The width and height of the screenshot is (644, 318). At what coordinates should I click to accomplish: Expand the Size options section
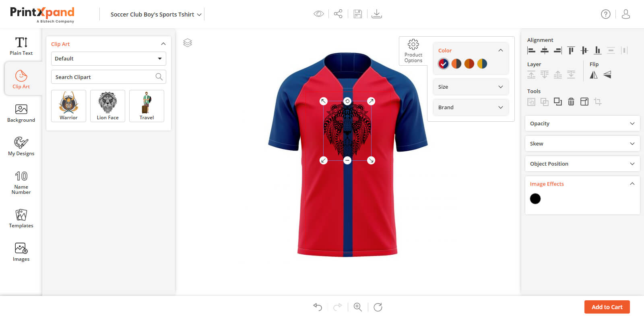(x=471, y=87)
